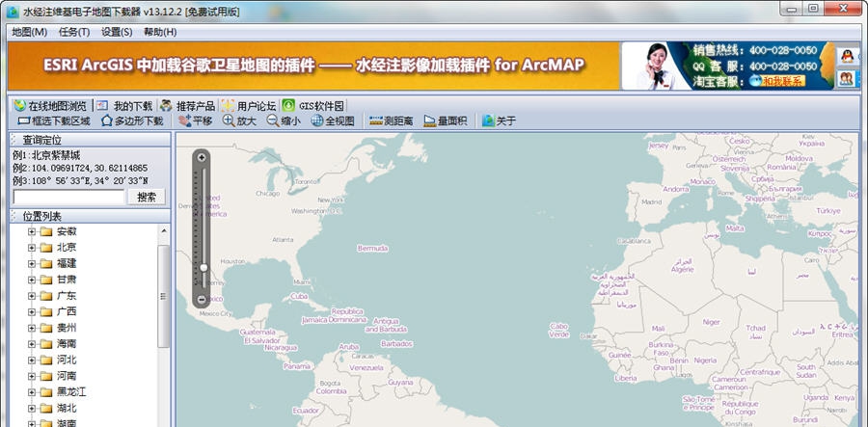Screen dimensions: 868x427
Task: Open the 帮助(H) menu
Action: click(x=160, y=32)
